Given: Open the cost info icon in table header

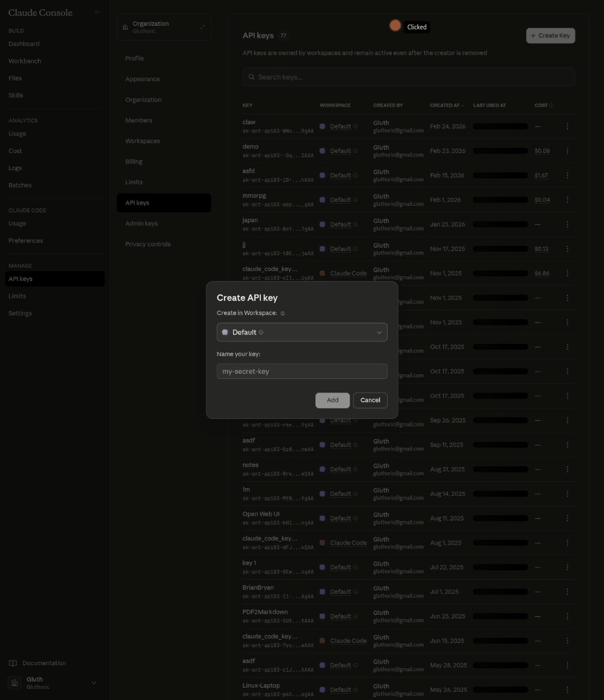Looking at the screenshot, I should [x=550, y=105].
